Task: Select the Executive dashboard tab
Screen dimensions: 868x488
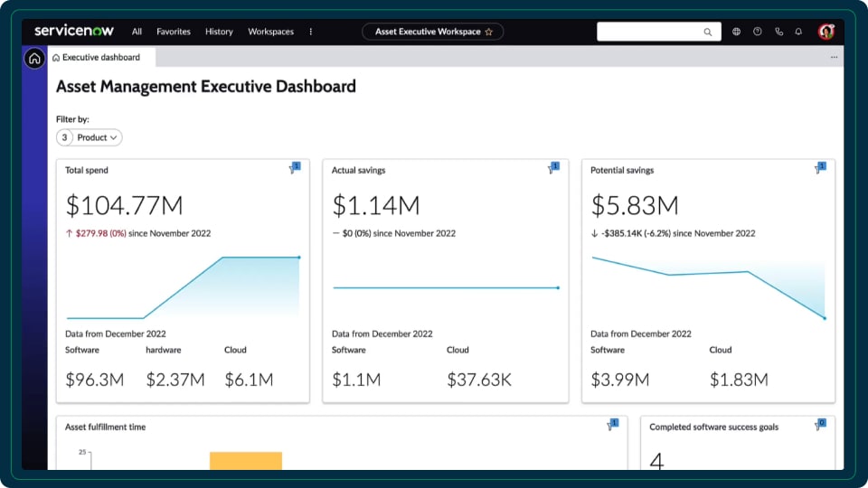Action: [x=100, y=57]
